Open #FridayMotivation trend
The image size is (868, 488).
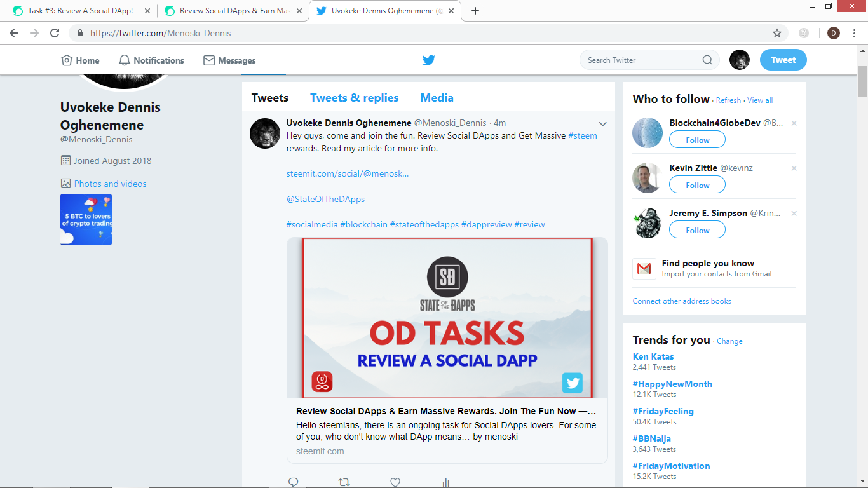672,466
